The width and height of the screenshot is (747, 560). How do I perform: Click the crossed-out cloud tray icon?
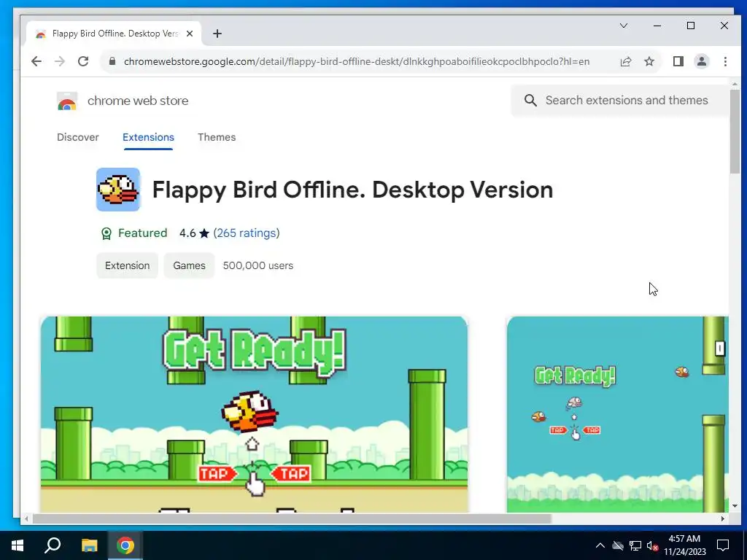coord(618,545)
